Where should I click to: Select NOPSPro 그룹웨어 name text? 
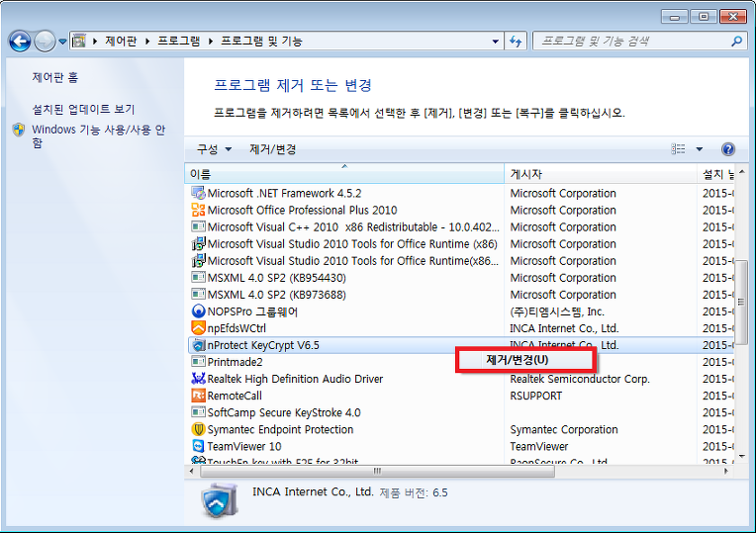[x=252, y=311]
